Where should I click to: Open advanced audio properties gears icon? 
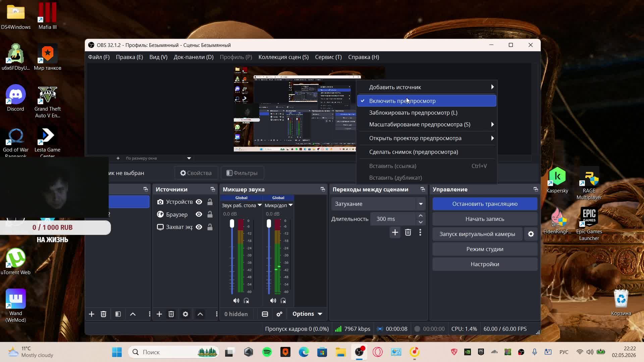[279, 314]
